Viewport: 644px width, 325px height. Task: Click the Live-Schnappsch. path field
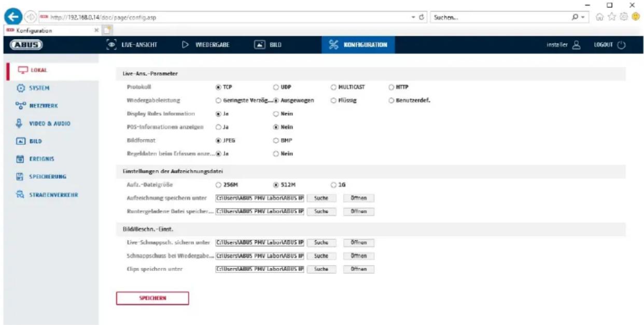tap(259, 242)
